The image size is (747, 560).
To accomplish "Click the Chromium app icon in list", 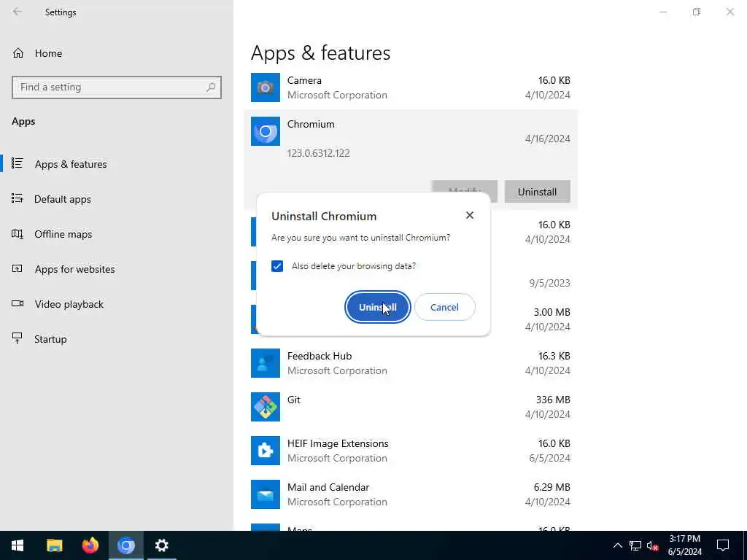I will pyautogui.click(x=266, y=131).
